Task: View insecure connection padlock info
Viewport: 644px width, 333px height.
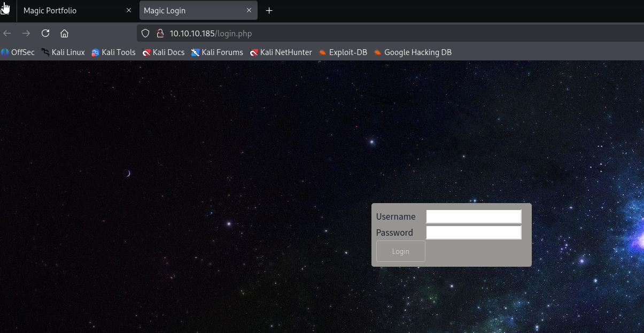Action: click(159, 33)
